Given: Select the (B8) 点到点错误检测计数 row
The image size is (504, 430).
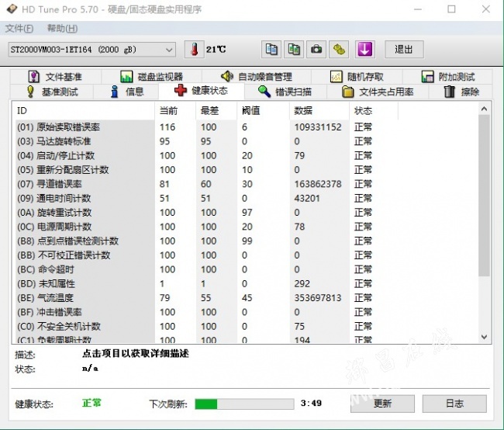Looking at the screenshot, I should [x=205, y=241].
